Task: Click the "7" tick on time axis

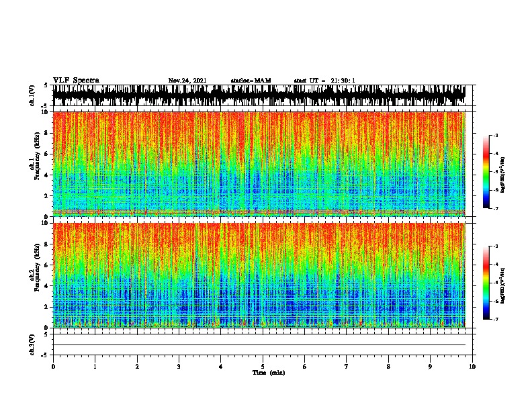Action: (x=347, y=367)
